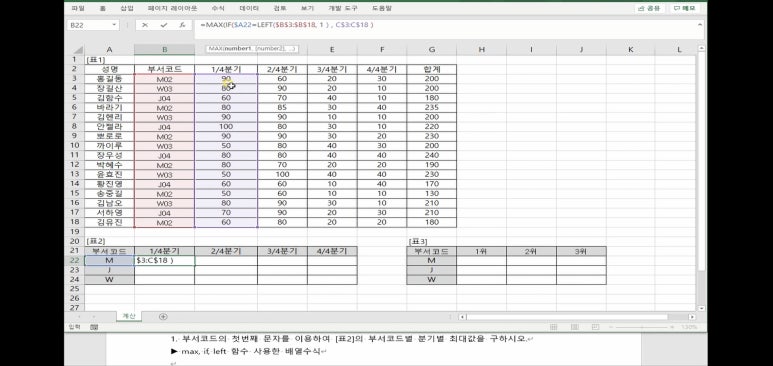This screenshot has height=366, width=773.
Task: Select row 19 header
Action: click(x=74, y=231)
